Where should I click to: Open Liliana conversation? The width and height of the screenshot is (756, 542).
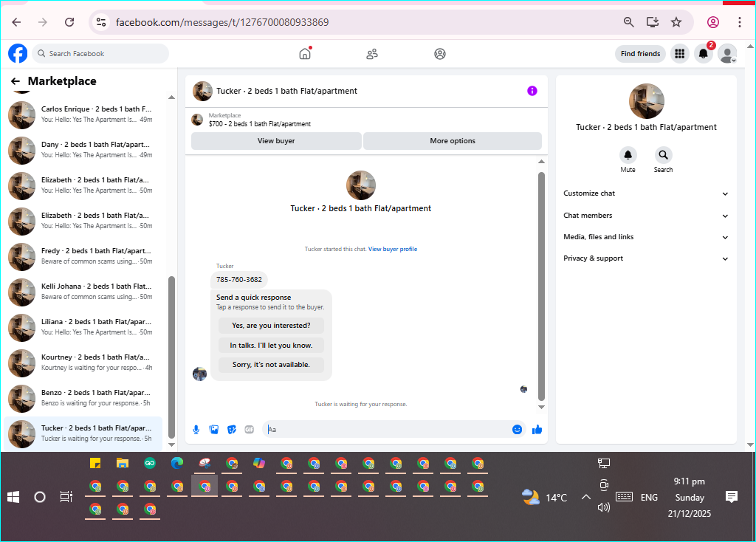pos(83,327)
